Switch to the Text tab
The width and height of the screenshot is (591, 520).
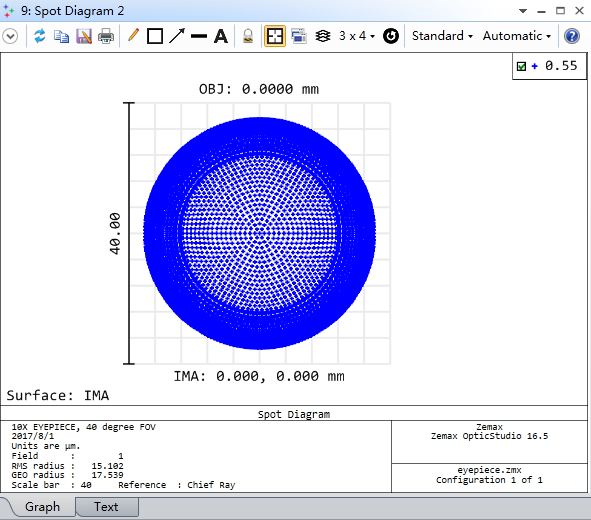(x=106, y=507)
